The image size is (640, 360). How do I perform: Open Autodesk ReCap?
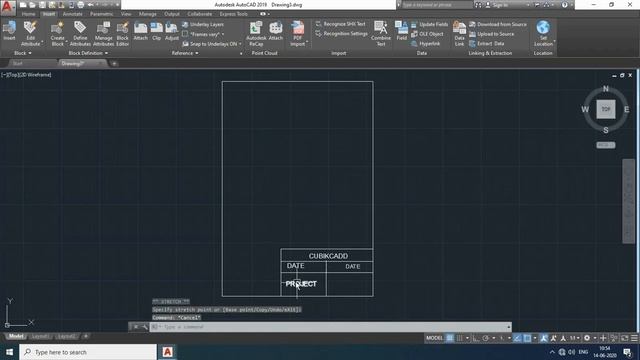[256, 33]
